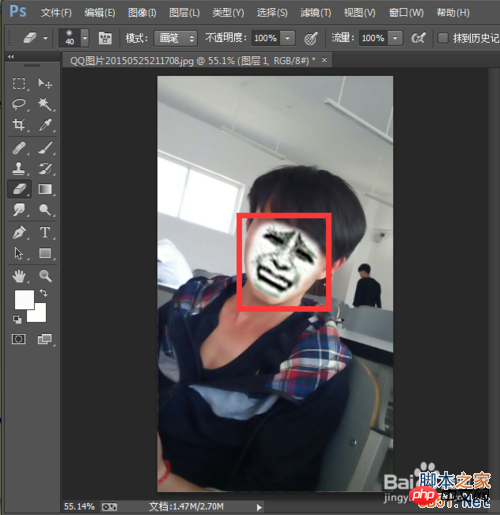
Task: Open the 图层(L) menu
Action: [x=185, y=13]
